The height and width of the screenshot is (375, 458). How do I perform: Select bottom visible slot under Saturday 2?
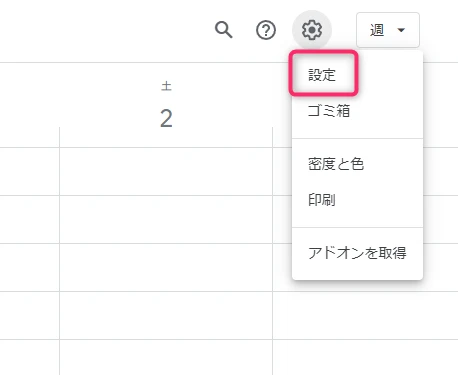(x=166, y=357)
